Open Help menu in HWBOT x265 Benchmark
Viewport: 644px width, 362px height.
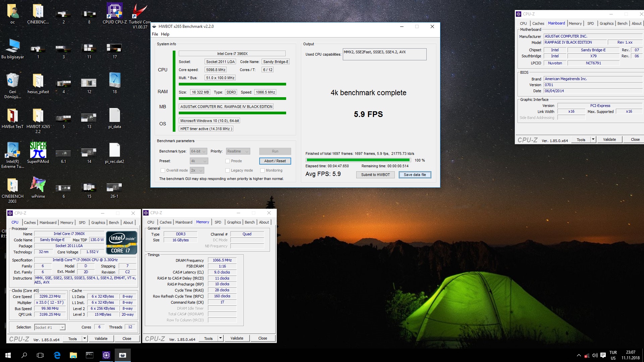point(165,34)
